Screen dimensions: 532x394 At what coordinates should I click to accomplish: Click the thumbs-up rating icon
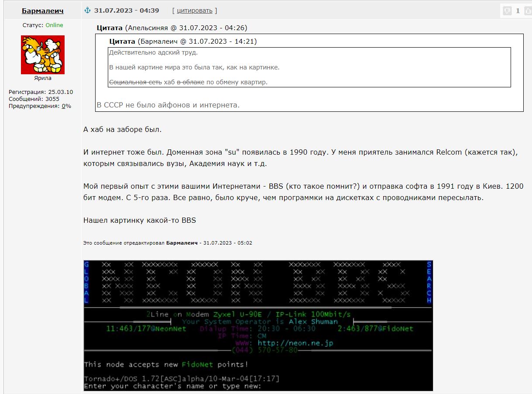tap(529, 11)
